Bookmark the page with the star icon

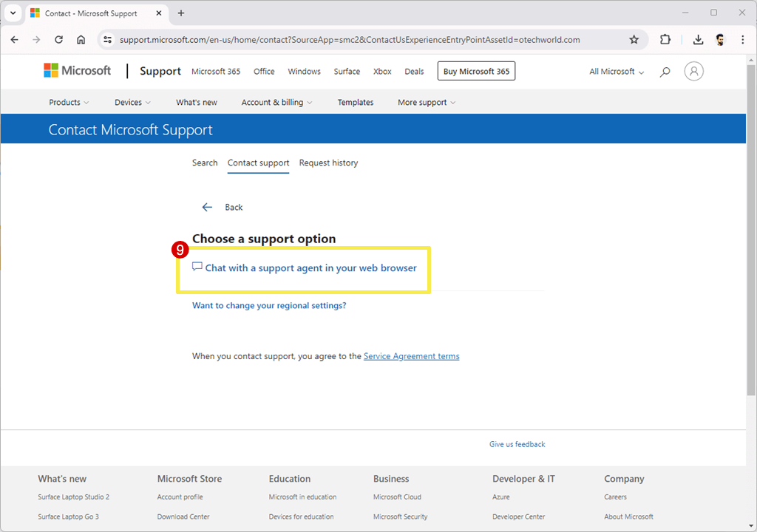click(x=634, y=39)
